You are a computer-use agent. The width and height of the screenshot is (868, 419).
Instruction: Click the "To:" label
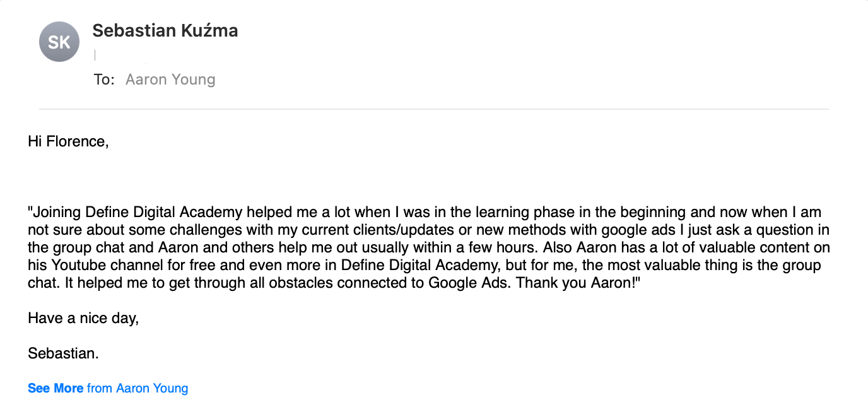coord(104,80)
